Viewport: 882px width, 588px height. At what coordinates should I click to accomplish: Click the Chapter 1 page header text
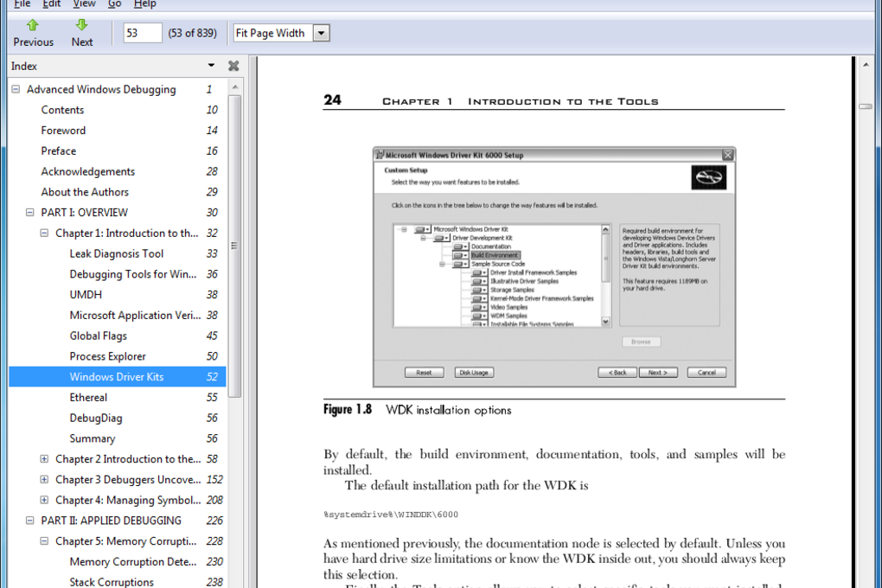click(x=521, y=101)
